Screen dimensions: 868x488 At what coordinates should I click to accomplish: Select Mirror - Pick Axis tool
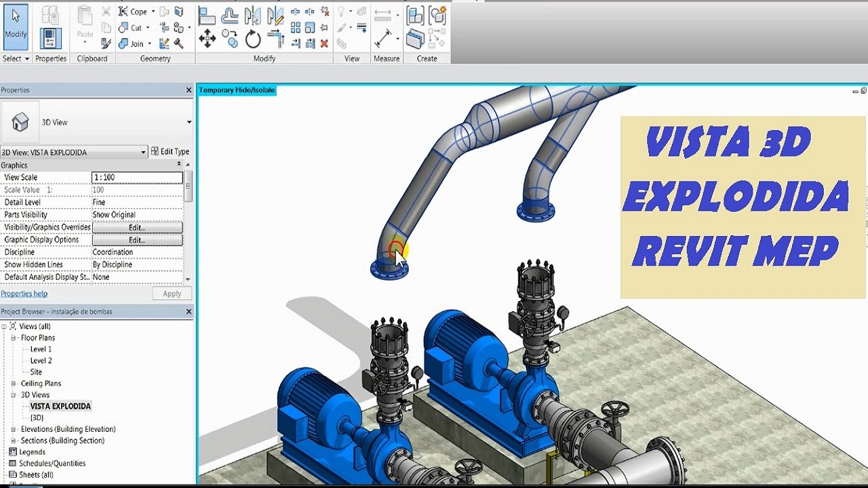pyautogui.click(x=252, y=16)
